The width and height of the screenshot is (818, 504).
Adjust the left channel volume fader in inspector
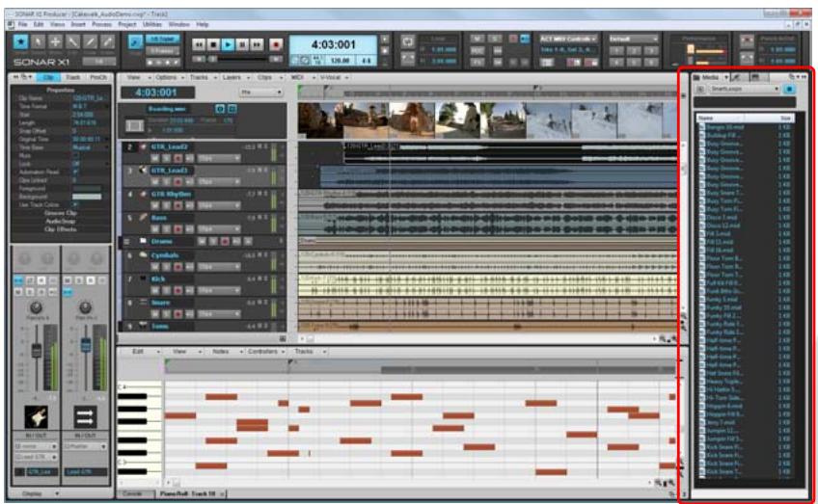point(36,350)
